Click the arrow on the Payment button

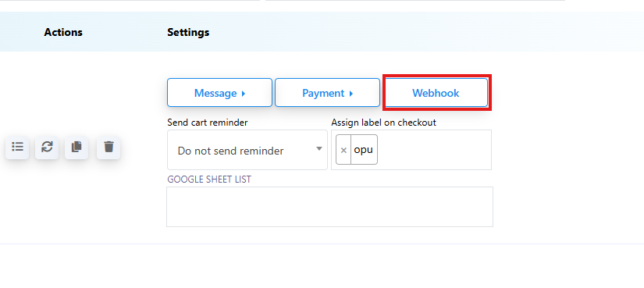(x=351, y=93)
